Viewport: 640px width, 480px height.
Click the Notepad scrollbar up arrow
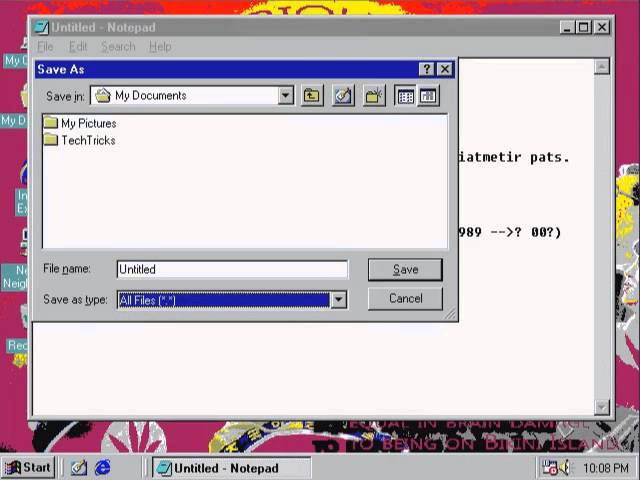(602, 67)
